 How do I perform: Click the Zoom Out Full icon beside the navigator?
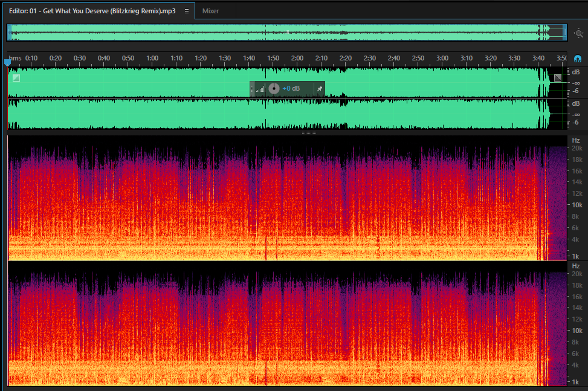(x=578, y=33)
